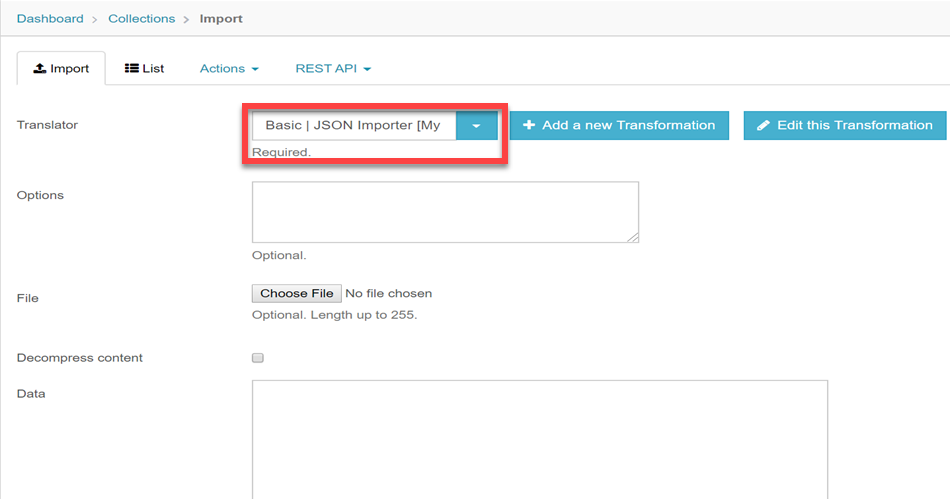Click the upload icon on Import tab
This screenshot has width=950, height=500.
click(x=39, y=68)
